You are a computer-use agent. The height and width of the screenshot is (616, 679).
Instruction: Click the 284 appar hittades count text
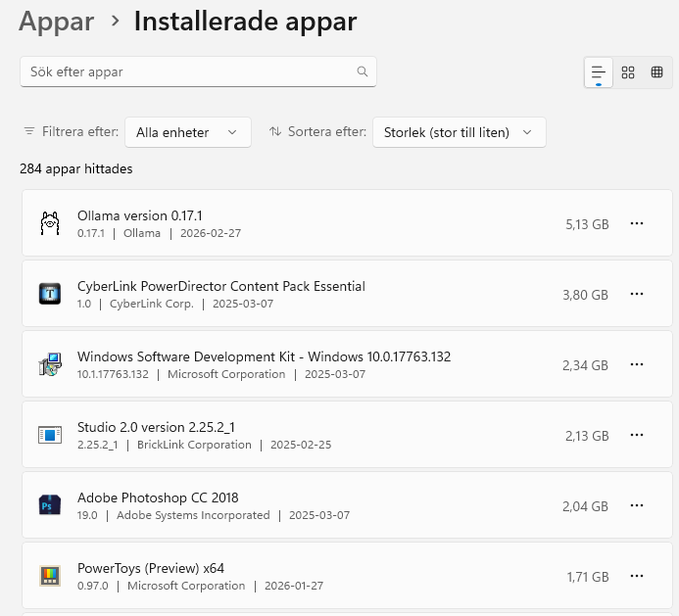tap(76, 168)
